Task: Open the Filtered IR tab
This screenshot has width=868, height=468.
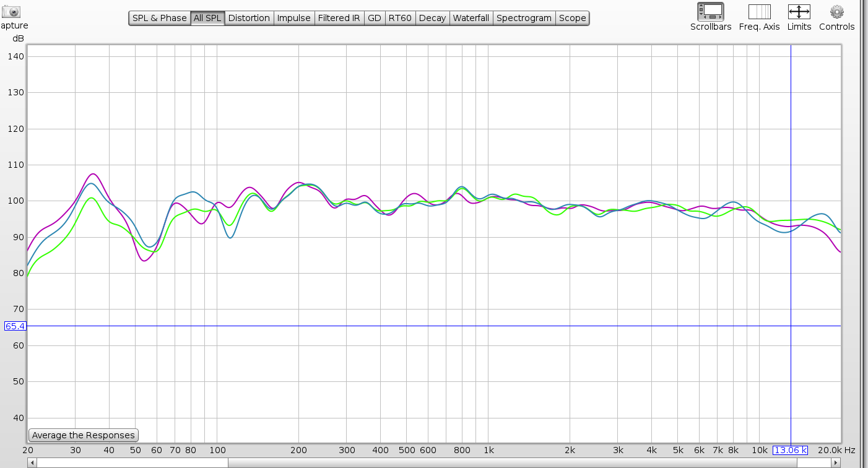Action: coord(339,18)
